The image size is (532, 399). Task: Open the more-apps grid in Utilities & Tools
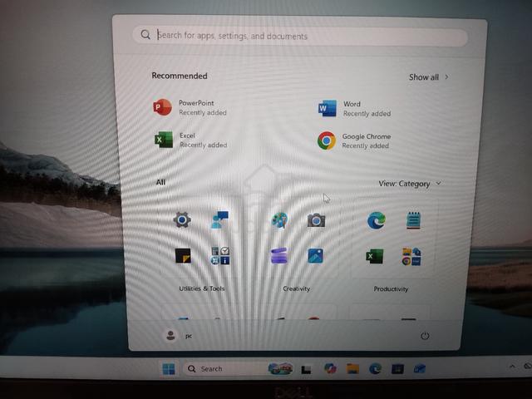(220, 256)
